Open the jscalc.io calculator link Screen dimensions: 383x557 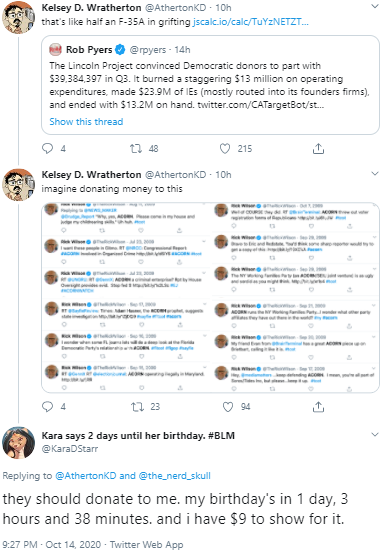click(250, 22)
